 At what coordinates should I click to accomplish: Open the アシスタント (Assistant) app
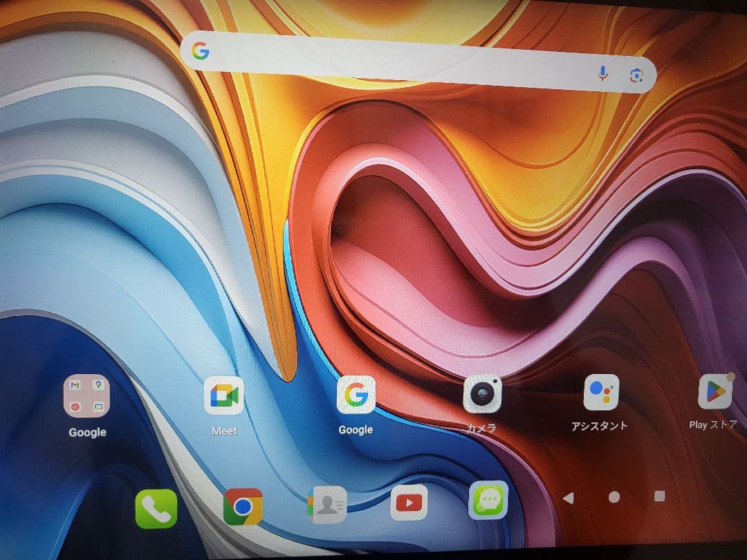[x=601, y=393]
